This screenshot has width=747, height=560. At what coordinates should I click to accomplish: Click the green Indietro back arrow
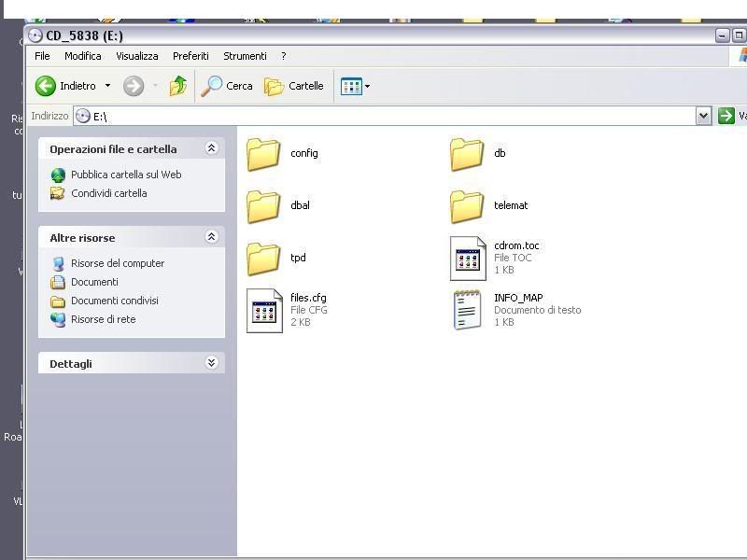(x=46, y=86)
